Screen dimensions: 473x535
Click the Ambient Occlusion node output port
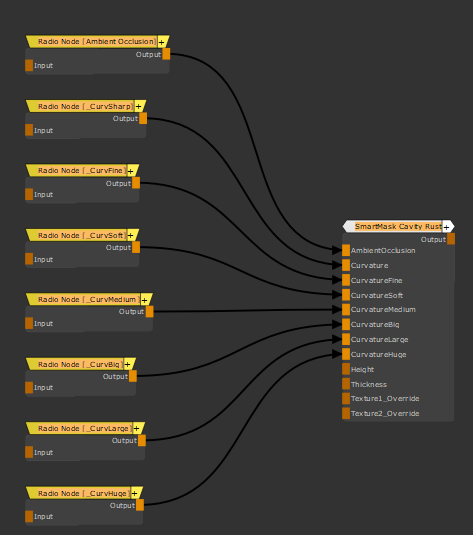pos(166,54)
